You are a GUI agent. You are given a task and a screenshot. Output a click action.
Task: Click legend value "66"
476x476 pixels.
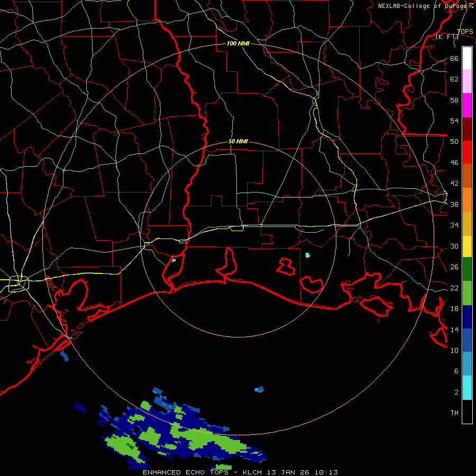tap(454, 58)
